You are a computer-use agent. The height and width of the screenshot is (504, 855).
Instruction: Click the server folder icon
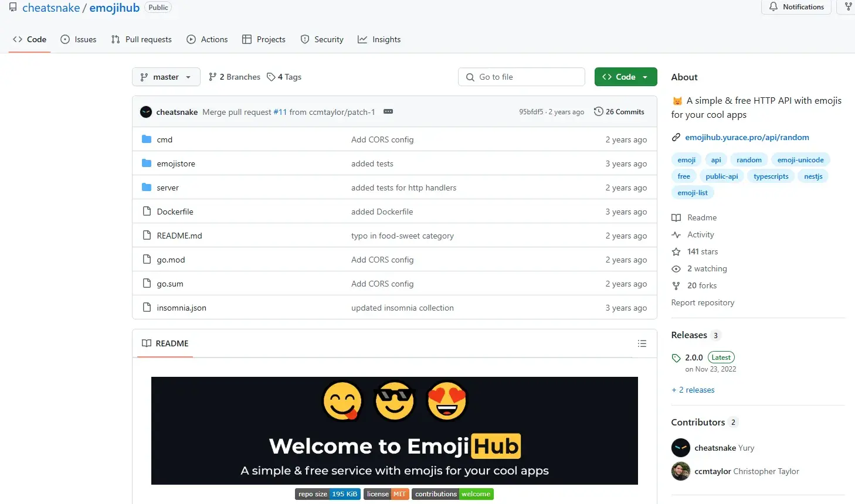tap(147, 188)
